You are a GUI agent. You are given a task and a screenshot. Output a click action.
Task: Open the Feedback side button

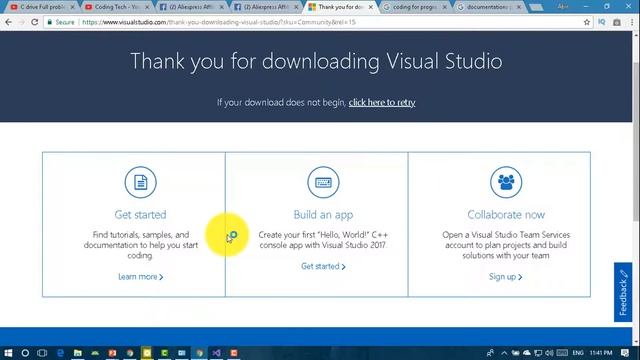point(623,292)
